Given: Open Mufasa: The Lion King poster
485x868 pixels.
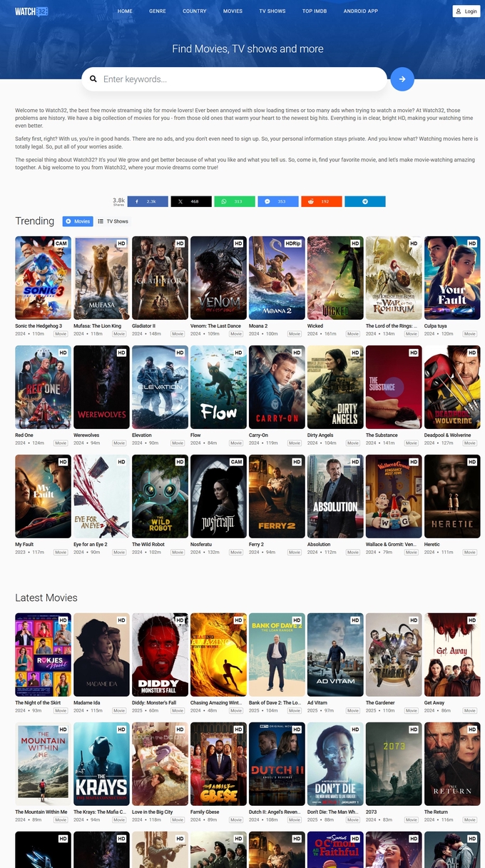Looking at the screenshot, I should [101, 278].
